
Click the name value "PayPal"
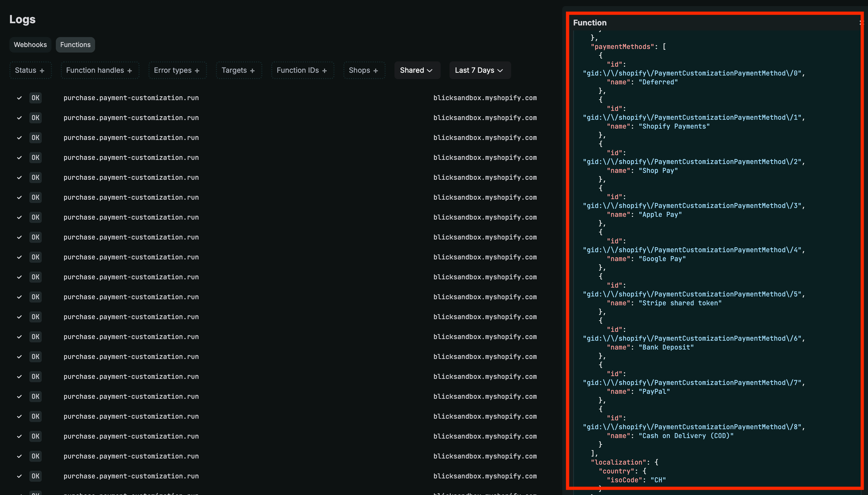(x=654, y=391)
